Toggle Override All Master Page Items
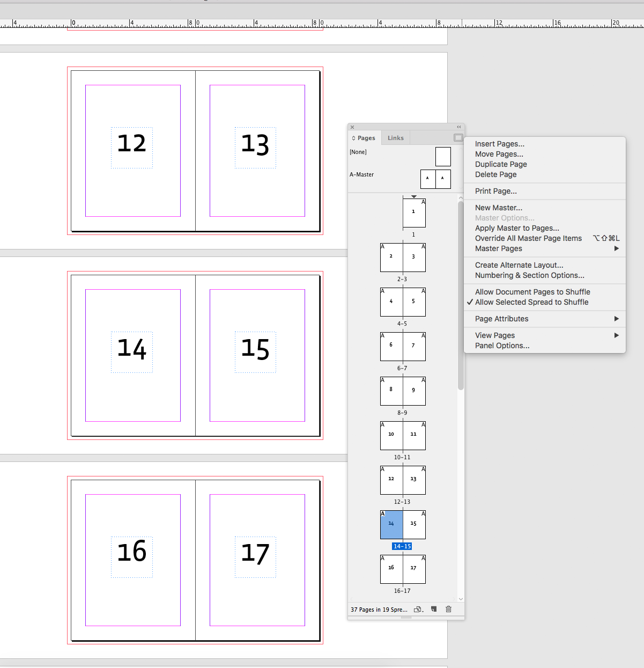 tap(528, 238)
